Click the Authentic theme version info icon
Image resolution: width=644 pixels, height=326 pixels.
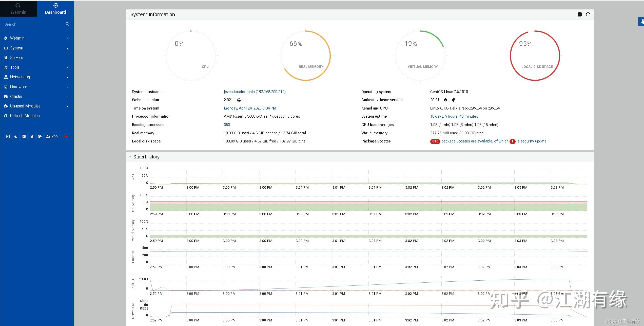coord(446,100)
